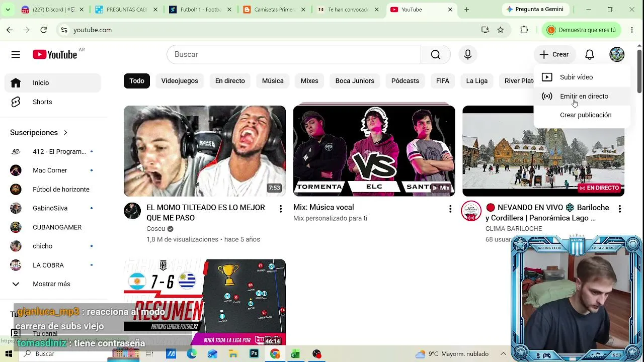
Task: Open the Te han convocado tab
Action: (x=347, y=10)
